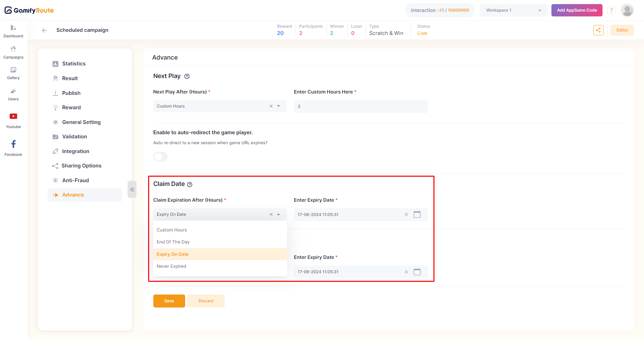Collapse the settings side panel
The height and width of the screenshot is (339, 644).
tap(132, 189)
